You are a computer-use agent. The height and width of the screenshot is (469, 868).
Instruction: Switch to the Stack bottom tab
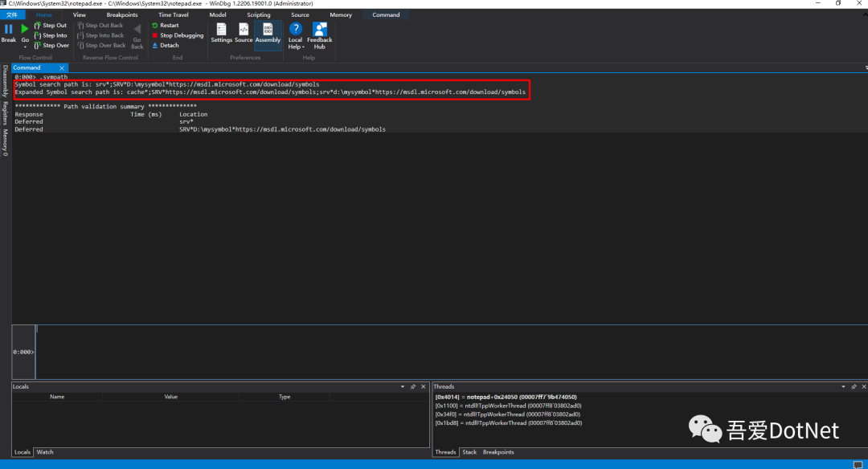tap(469, 452)
